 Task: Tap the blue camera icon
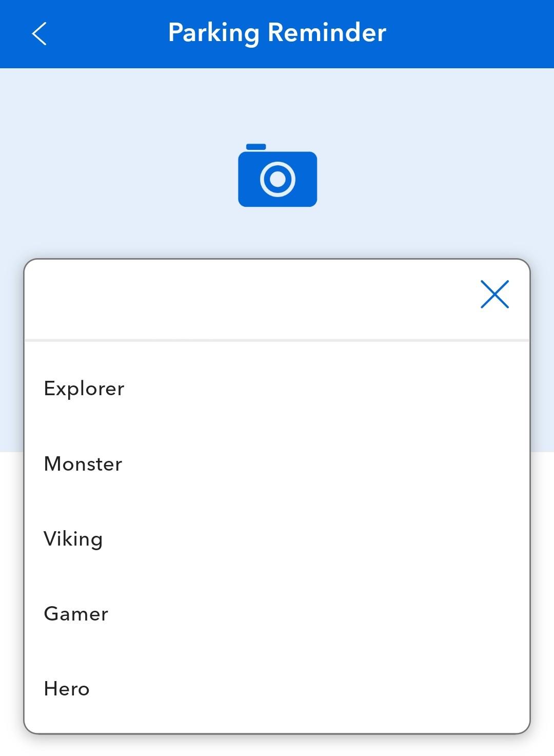pyautogui.click(x=278, y=176)
